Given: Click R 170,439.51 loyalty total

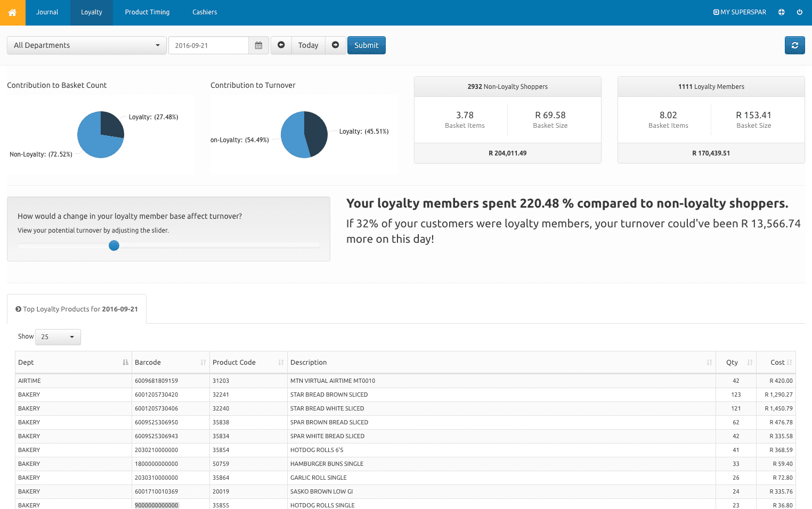Looking at the screenshot, I should point(711,153).
